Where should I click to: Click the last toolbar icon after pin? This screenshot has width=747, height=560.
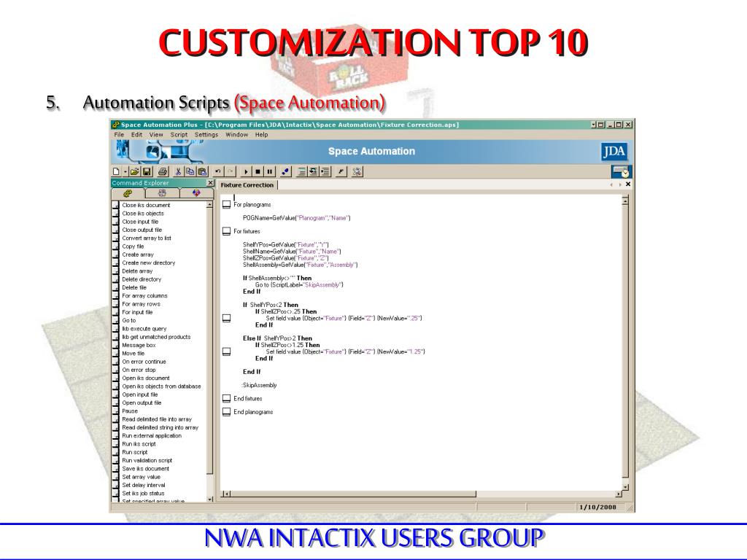(x=357, y=171)
